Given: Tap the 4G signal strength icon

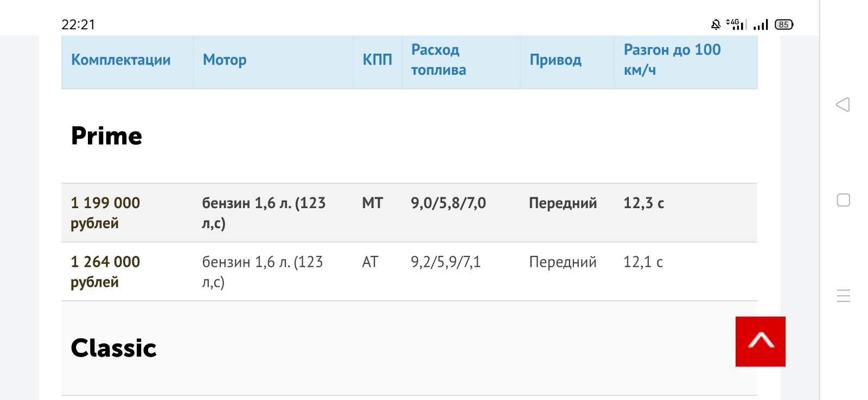Looking at the screenshot, I should coord(737,24).
